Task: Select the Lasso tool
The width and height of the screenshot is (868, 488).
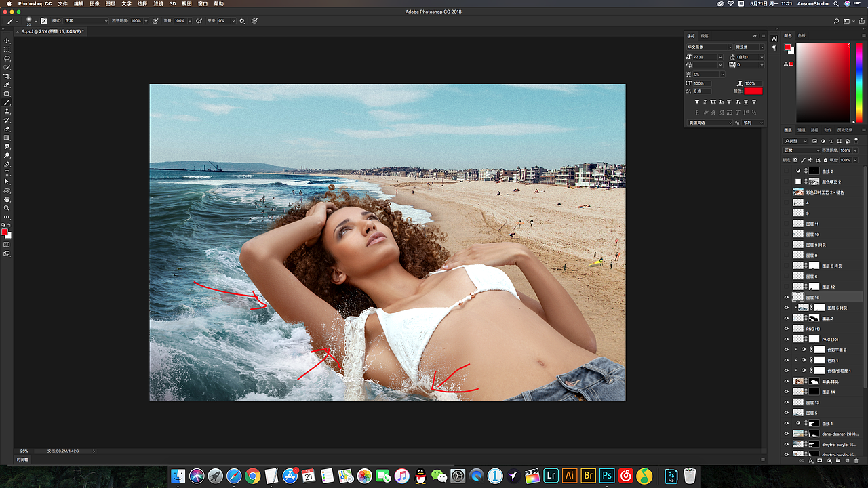Action: [7, 58]
